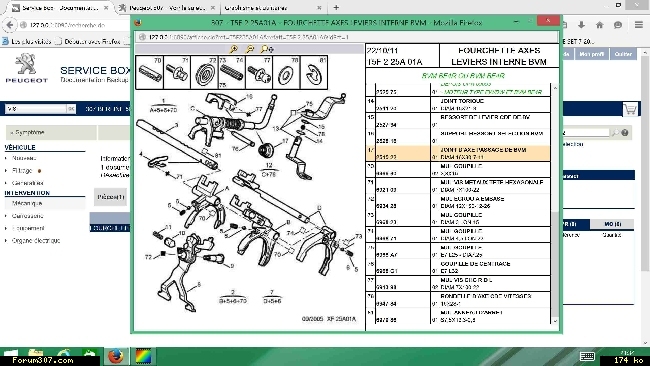Zoom in on the parts diagram
This screenshot has width=650, height=366.
(x=234, y=49)
